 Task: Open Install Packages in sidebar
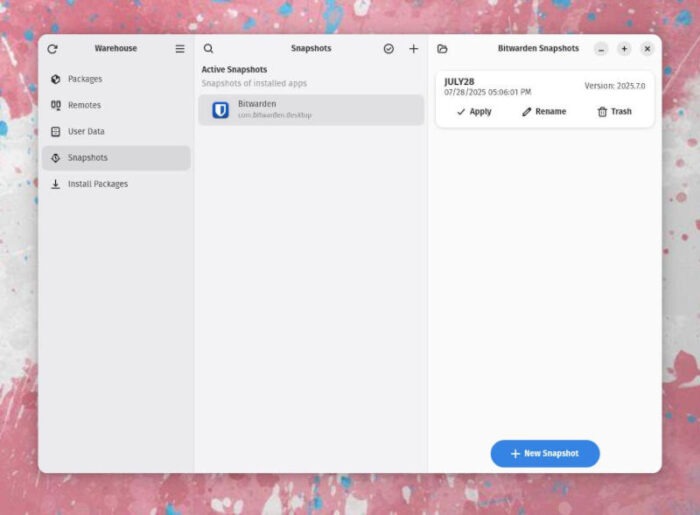(x=116, y=184)
